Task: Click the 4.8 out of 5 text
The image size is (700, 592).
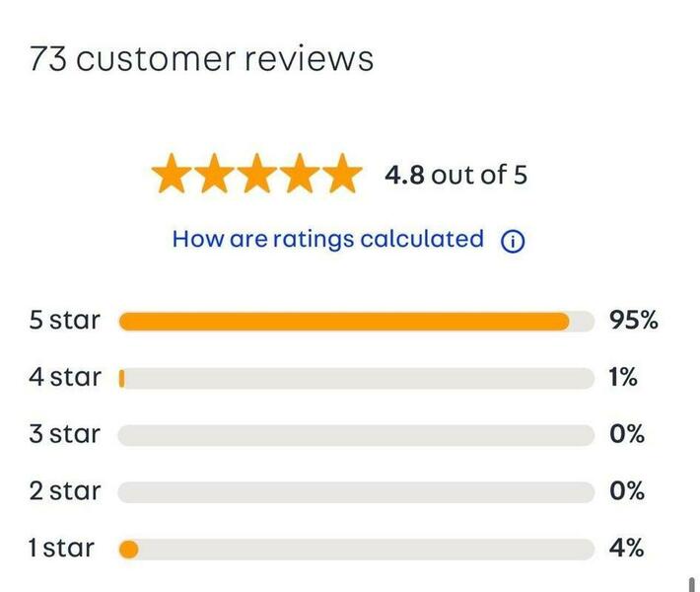Action: 455,175
